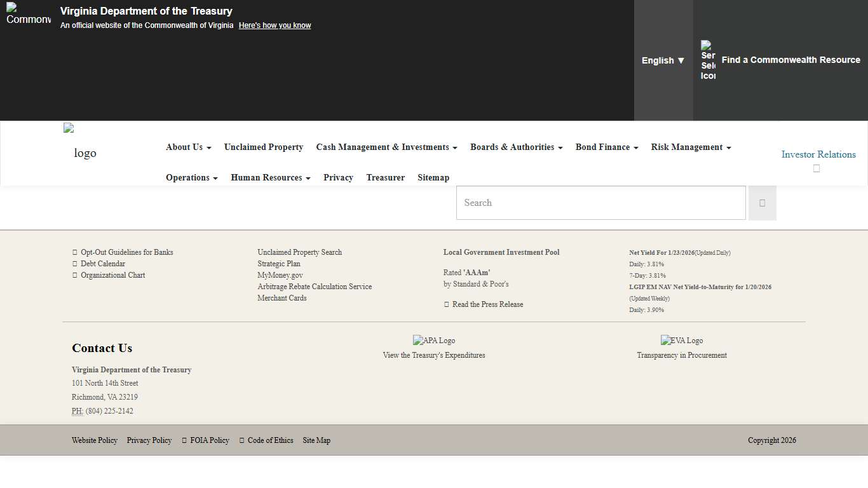Open the English language dropdown
This screenshot has height=488, width=868.
663,60
